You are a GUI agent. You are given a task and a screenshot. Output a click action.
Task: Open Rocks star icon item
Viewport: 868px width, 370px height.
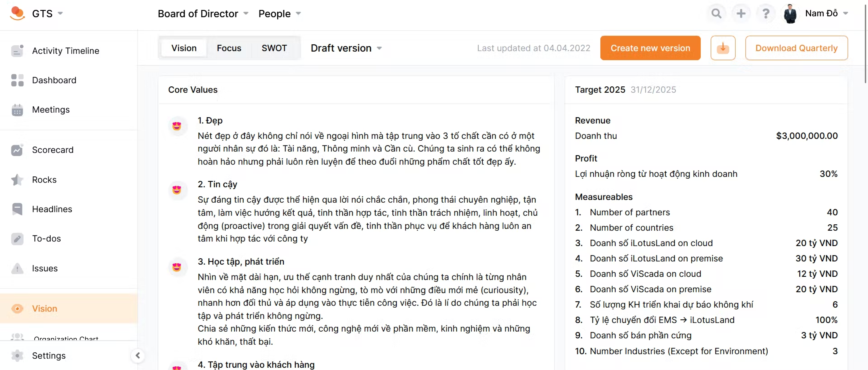pyautogui.click(x=44, y=179)
